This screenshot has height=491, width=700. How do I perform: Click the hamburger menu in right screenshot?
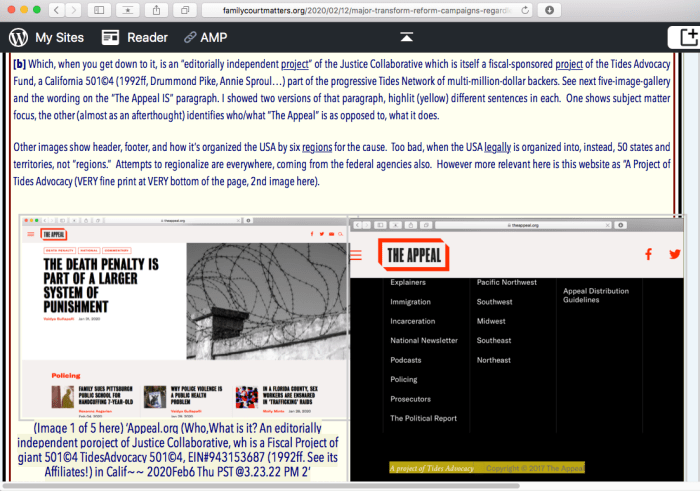[356, 255]
